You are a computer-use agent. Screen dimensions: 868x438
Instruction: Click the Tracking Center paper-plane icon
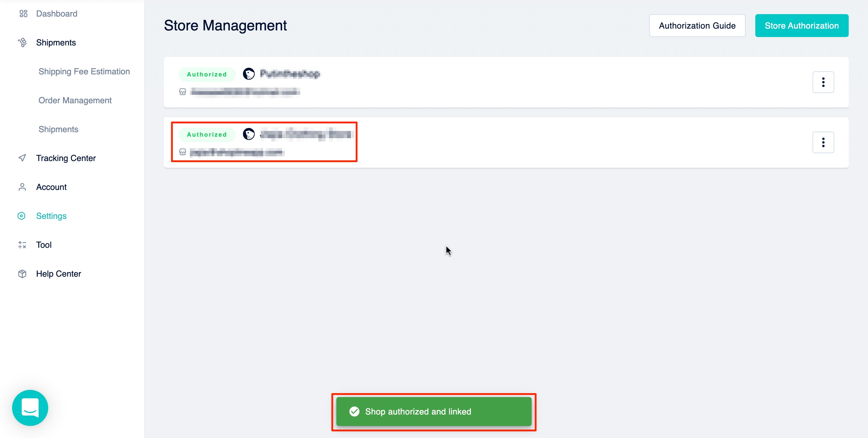point(22,158)
